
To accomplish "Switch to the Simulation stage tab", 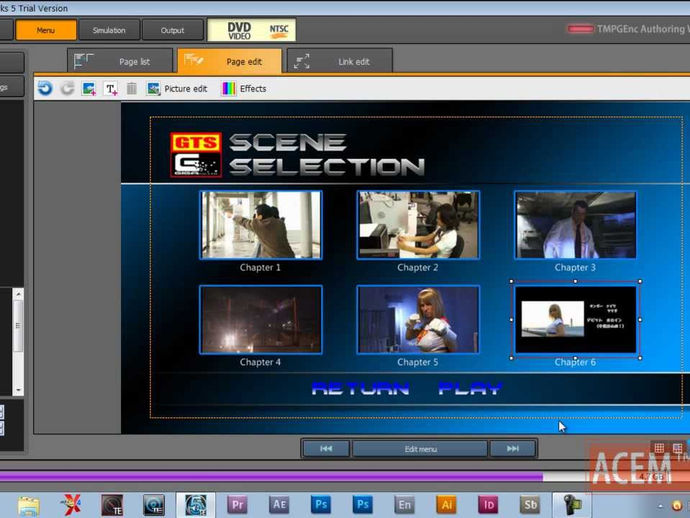I will coord(109,30).
